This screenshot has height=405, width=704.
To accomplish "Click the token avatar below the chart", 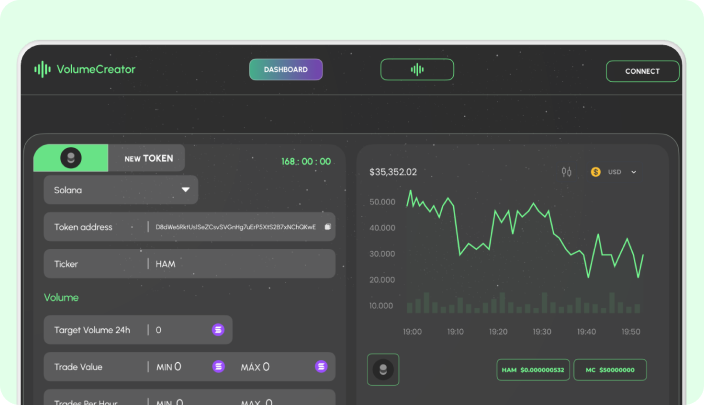I will 383,369.
